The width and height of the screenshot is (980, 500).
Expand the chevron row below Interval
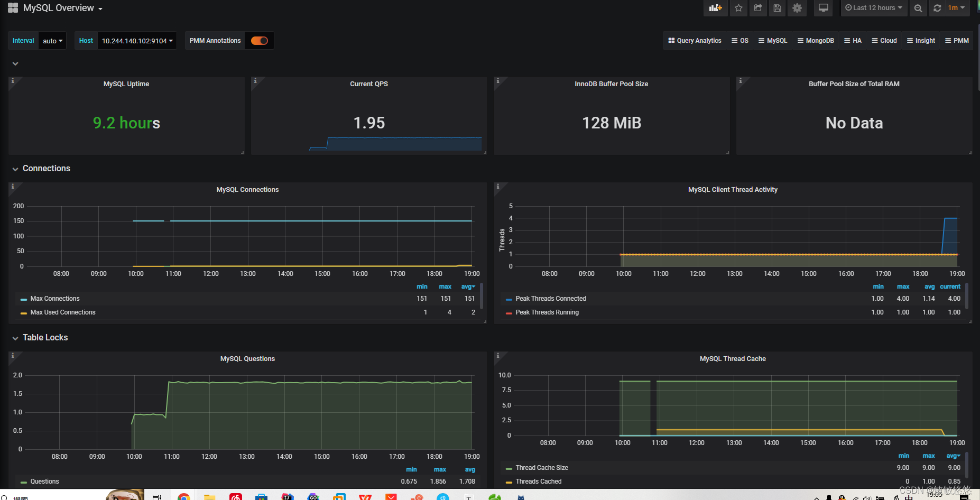15,64
